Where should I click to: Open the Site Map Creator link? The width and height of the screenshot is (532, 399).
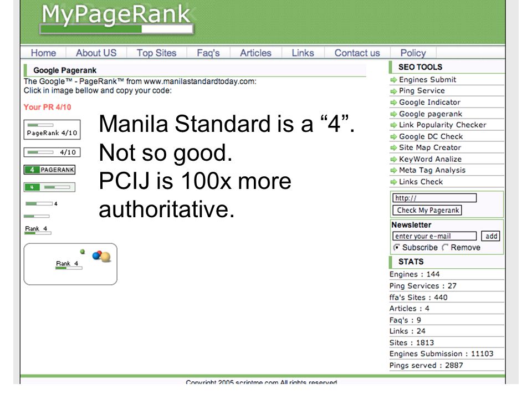click(430, 147)
